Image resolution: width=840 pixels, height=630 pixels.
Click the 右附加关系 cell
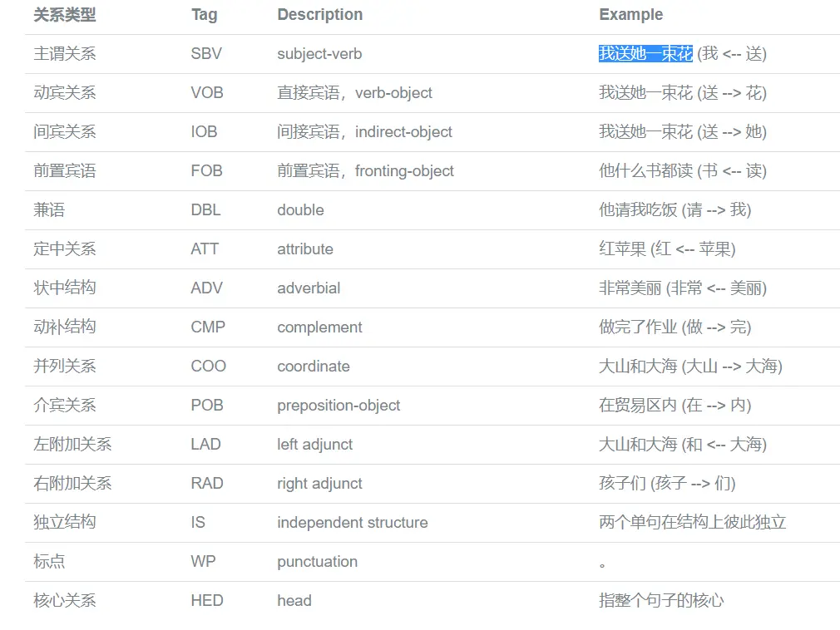(72, 484)
